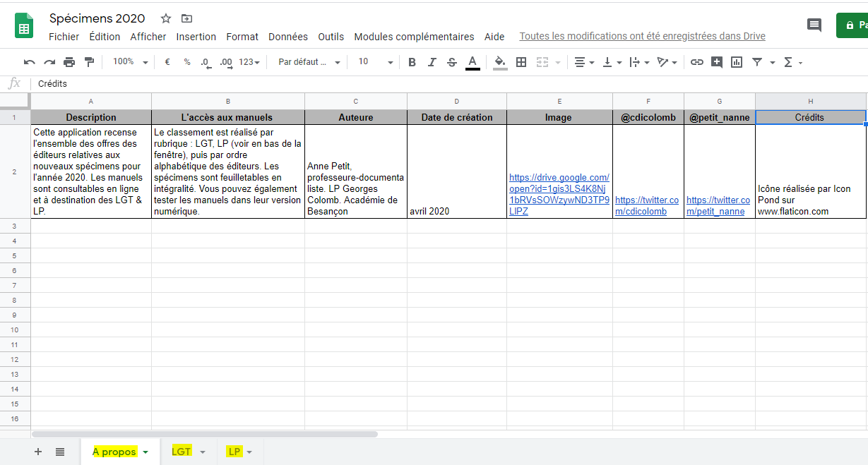868x465 pixels.
Task: Open the text rotation dropdown
Action: (667, 62)
